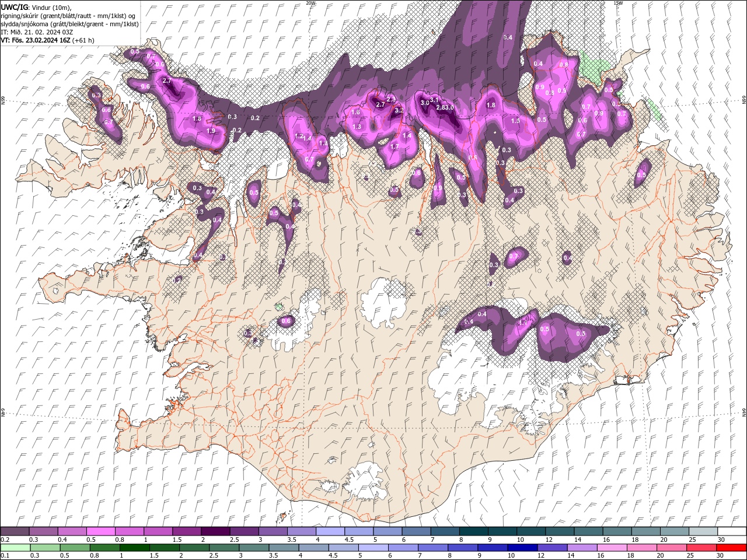Click the 1.7 snowfall value on the map
747x560 pixels.
(395, 146)
